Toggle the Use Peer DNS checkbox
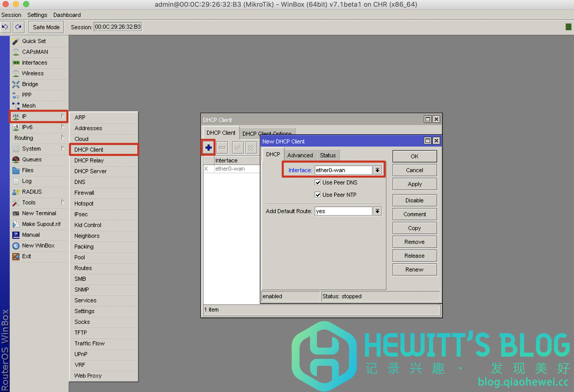This screenshot has width=574, height=392. (318, 182)
